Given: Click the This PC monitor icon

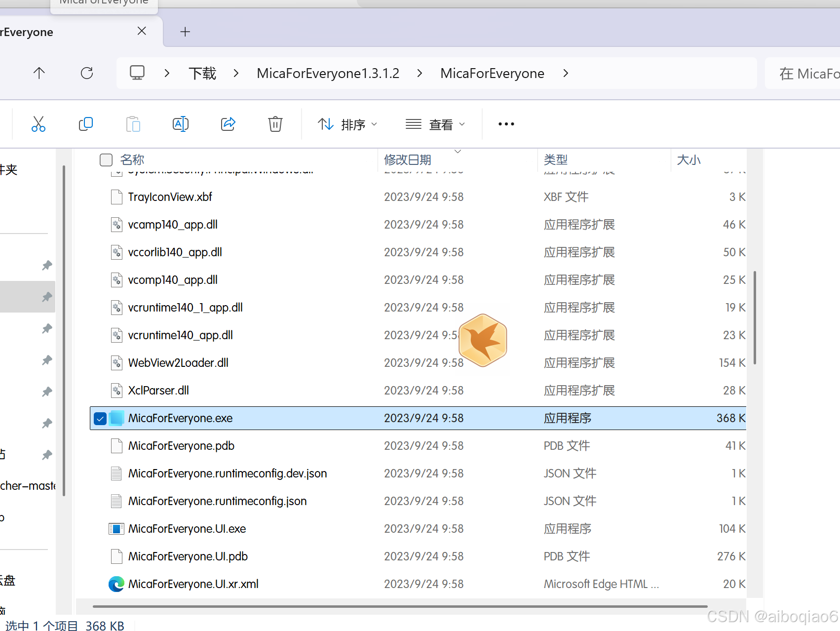Looking at the screenshot, I should click(137, 73).
